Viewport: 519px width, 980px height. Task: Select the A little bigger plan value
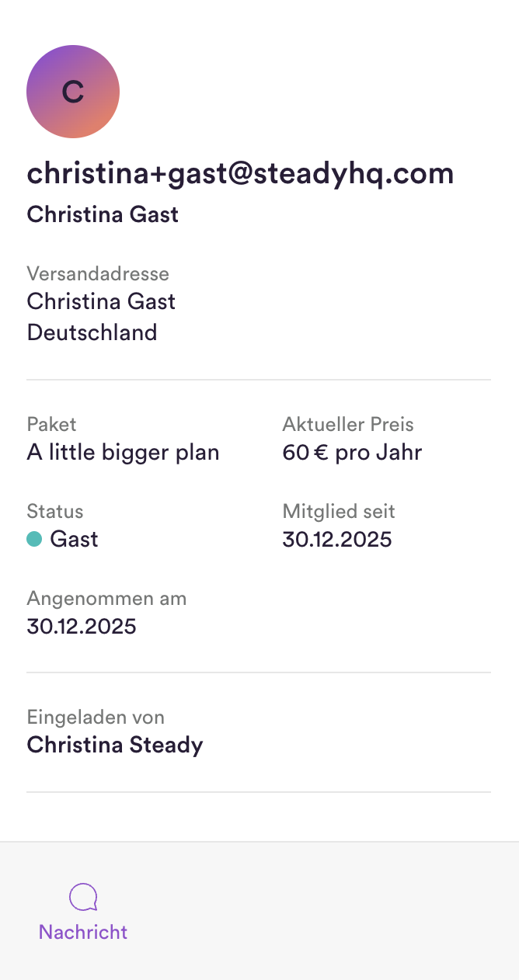pos(123,453)
